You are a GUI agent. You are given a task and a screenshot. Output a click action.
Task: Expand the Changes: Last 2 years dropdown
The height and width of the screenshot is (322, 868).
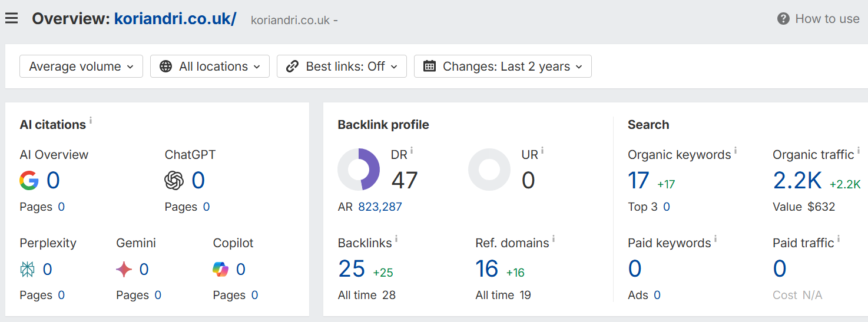coord(502,67)
